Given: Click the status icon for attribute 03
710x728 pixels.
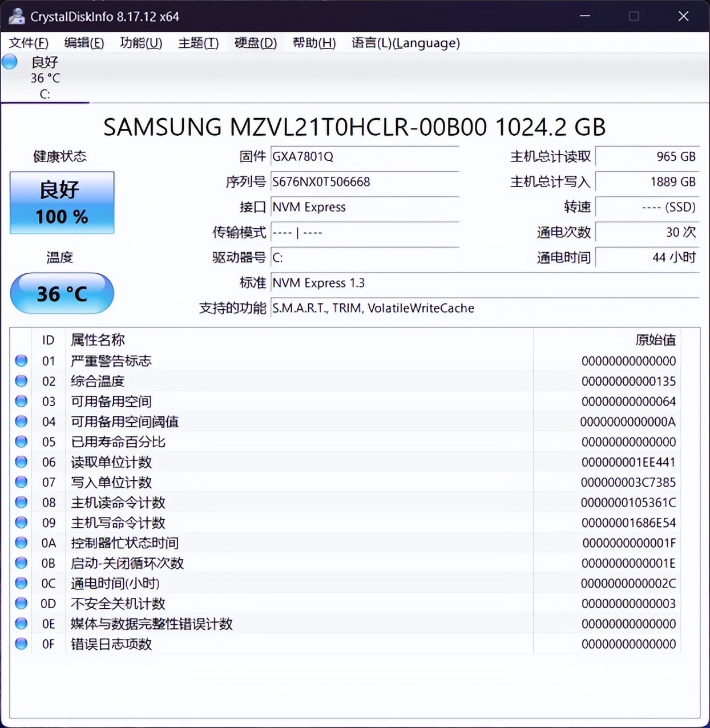Looking at the screenshot, I should (x=21, y=401).
